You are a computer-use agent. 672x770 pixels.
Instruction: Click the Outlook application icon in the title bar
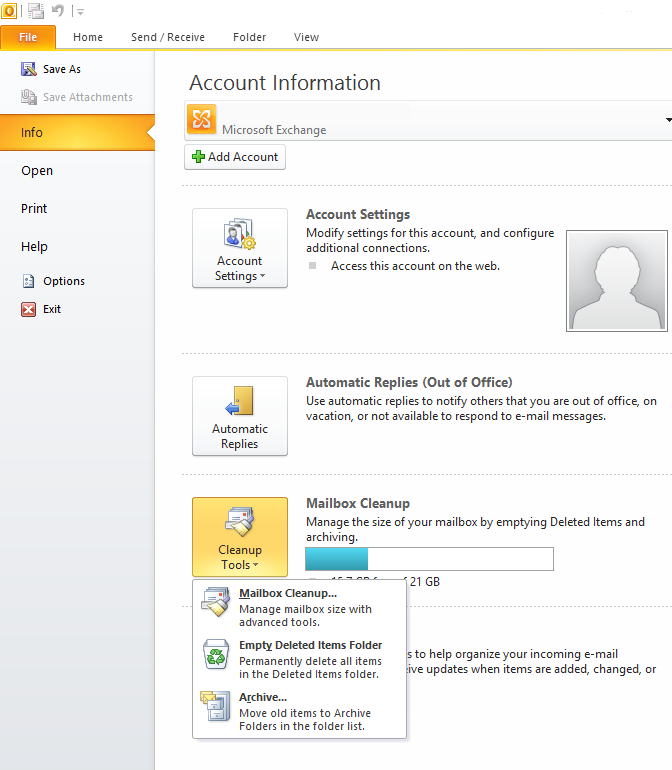(9, 11)
